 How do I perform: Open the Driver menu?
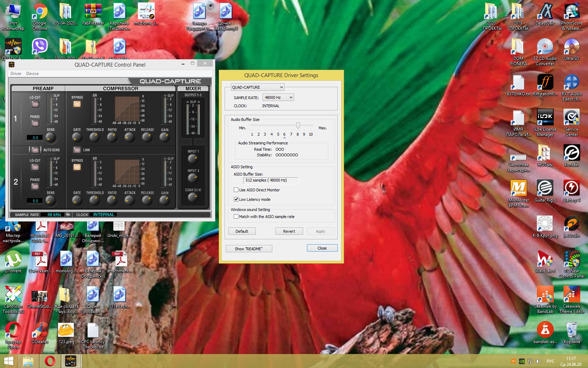click(16, 74)
